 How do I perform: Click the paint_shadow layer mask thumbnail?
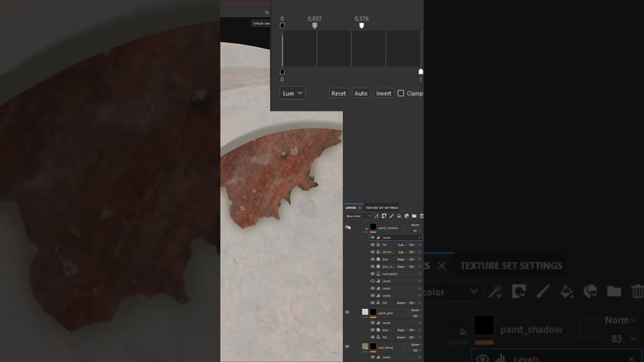[373, 227]
